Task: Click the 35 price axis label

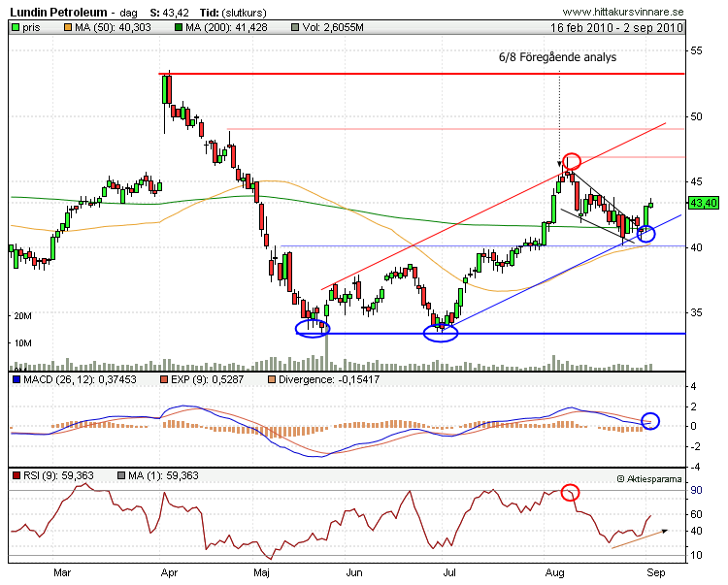Action: click(696, 312)
